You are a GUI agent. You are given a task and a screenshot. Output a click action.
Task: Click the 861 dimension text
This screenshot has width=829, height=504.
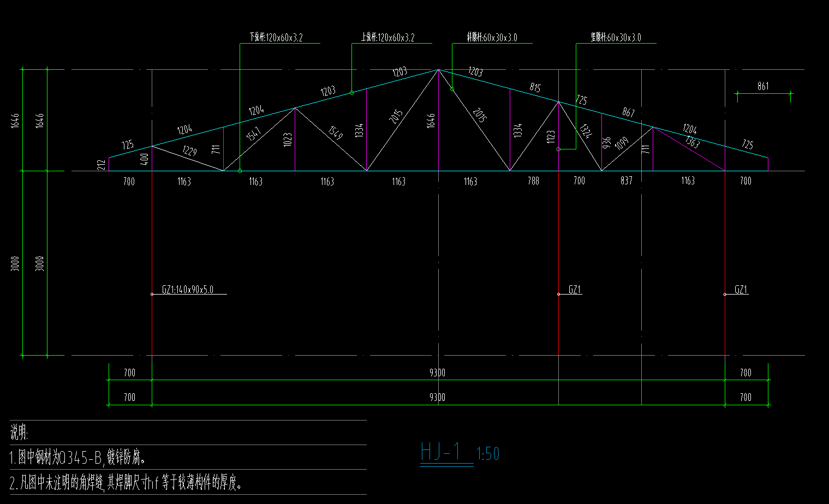pos(763,86)
